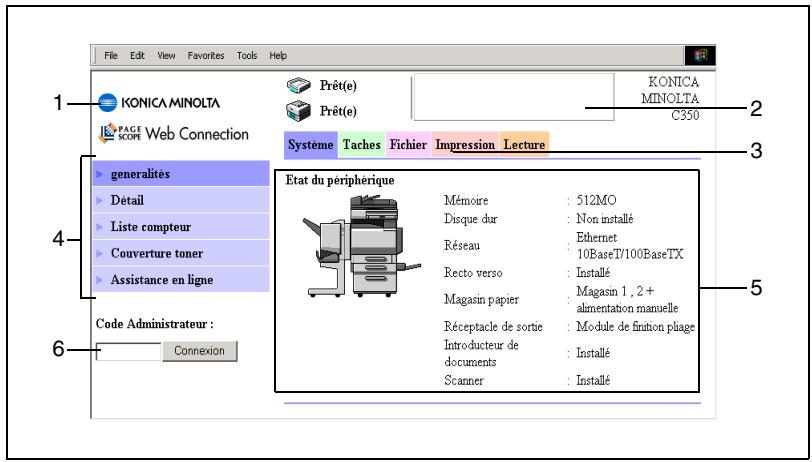Screen dimensions: 812x462
Task: Click the empty status message box
Action: click(x=513, y=97)
